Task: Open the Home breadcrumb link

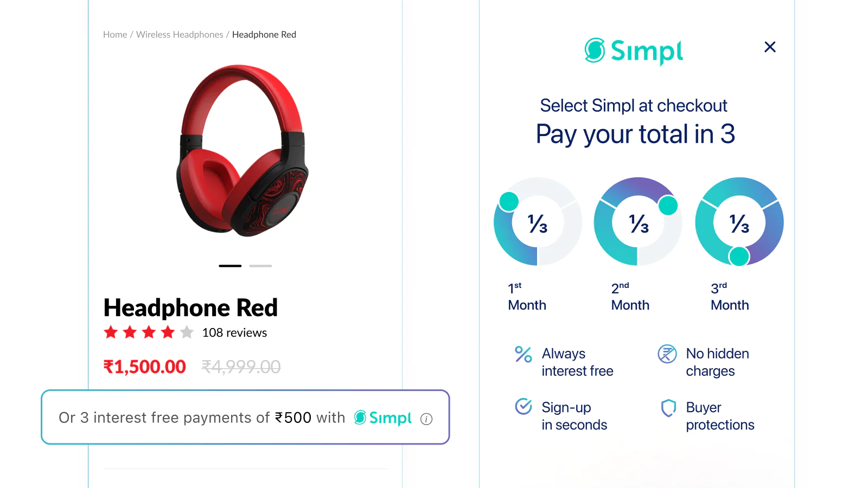Action: (x=115, y=35)
